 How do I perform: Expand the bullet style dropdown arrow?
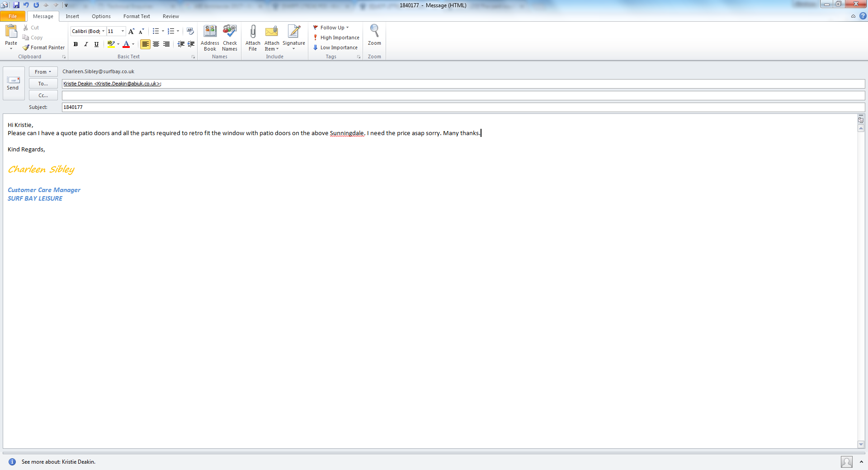point(163,31)
